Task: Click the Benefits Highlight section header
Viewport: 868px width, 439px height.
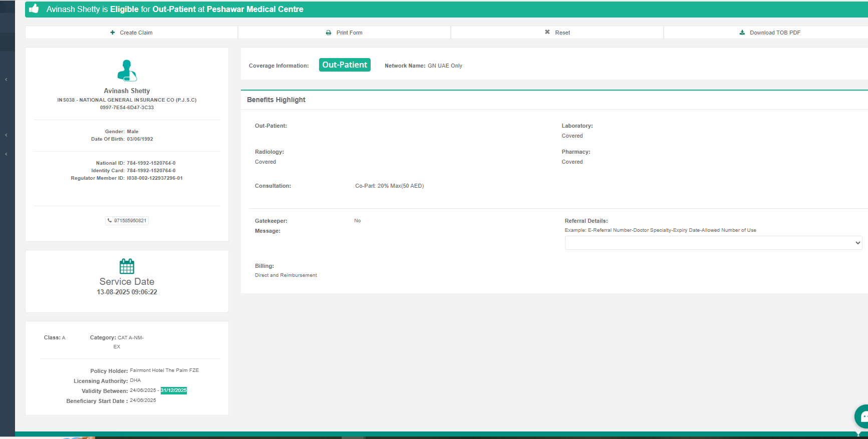Action: click(x=276, y=100)
